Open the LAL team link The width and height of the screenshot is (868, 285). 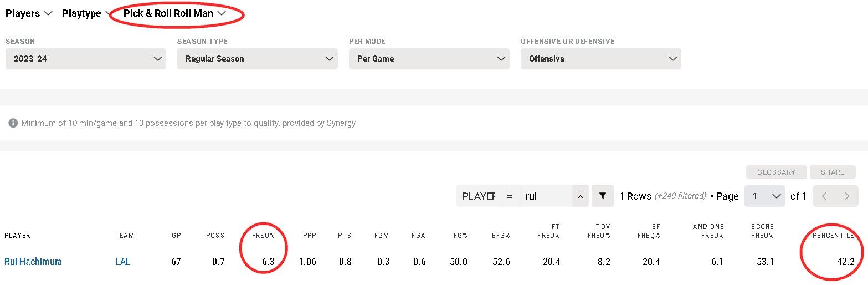pyautogui.click(x=122, y=262)
